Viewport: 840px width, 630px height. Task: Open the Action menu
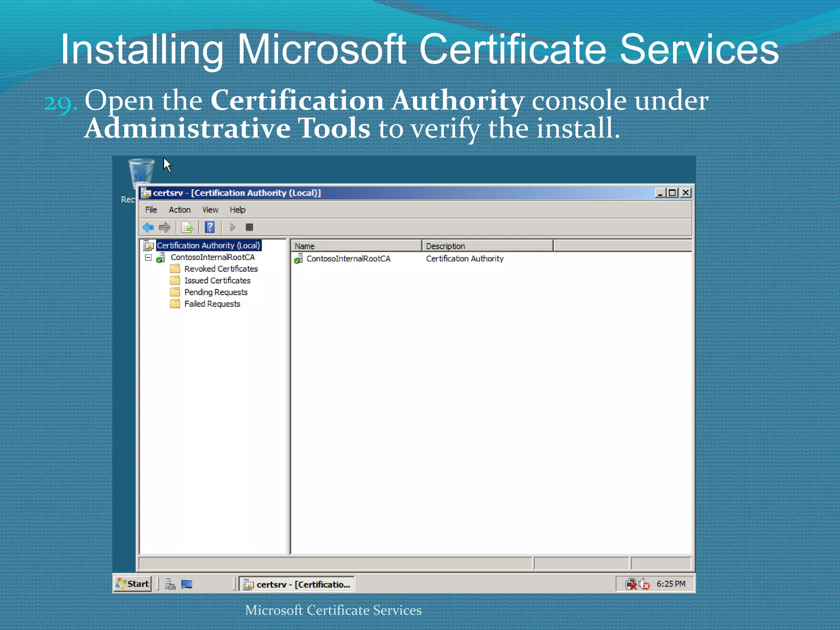tap(180, 210)
